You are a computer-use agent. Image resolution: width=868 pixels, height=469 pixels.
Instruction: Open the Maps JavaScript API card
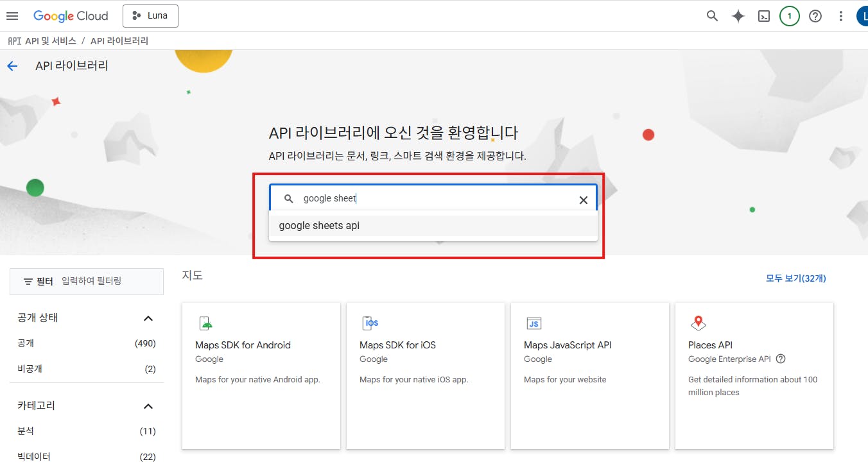pos(590,376)
